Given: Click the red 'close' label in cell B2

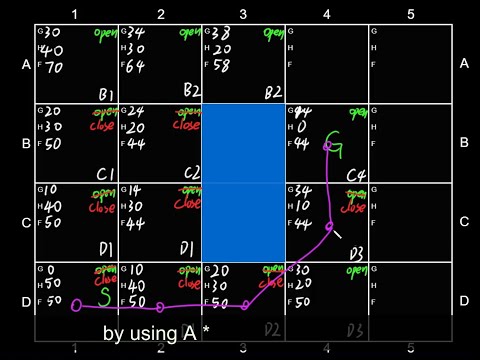Looking at the screenshot, I should [186, 125].
